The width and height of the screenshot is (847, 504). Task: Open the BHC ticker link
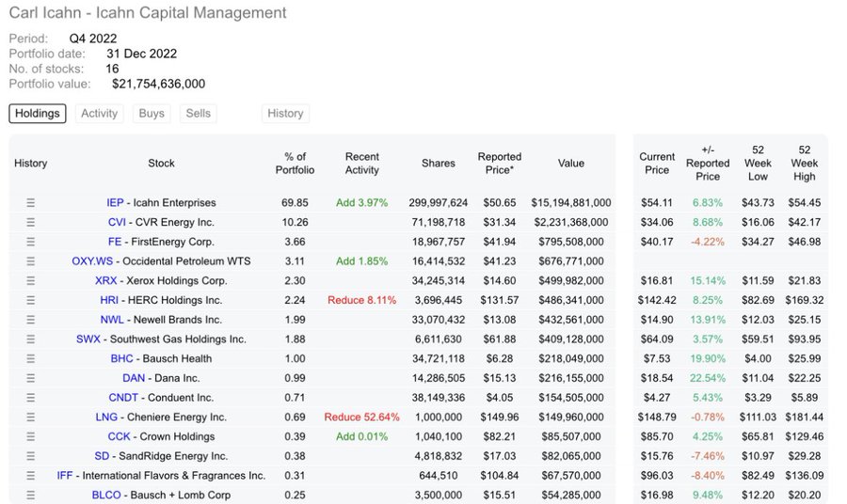point(121,358)
